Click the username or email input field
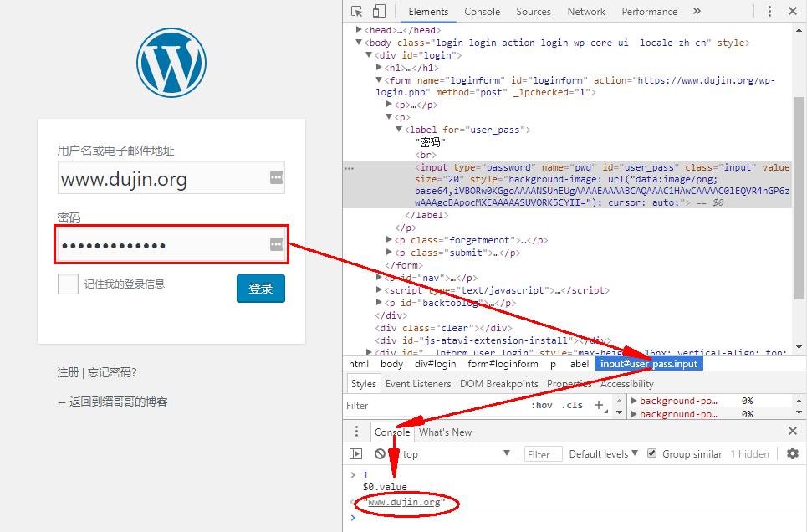 pyautogui.click(x=171, y=177)
